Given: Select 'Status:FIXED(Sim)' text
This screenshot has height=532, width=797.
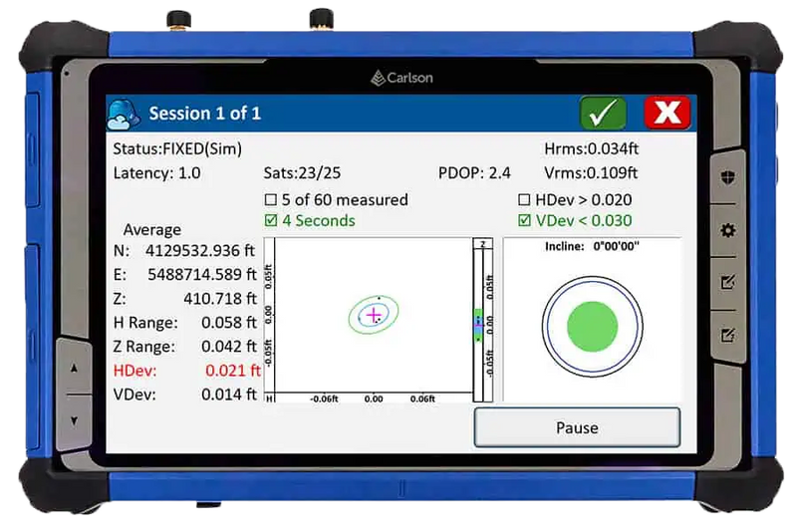Looking at the screenshot, I should (x=177, y=148).
